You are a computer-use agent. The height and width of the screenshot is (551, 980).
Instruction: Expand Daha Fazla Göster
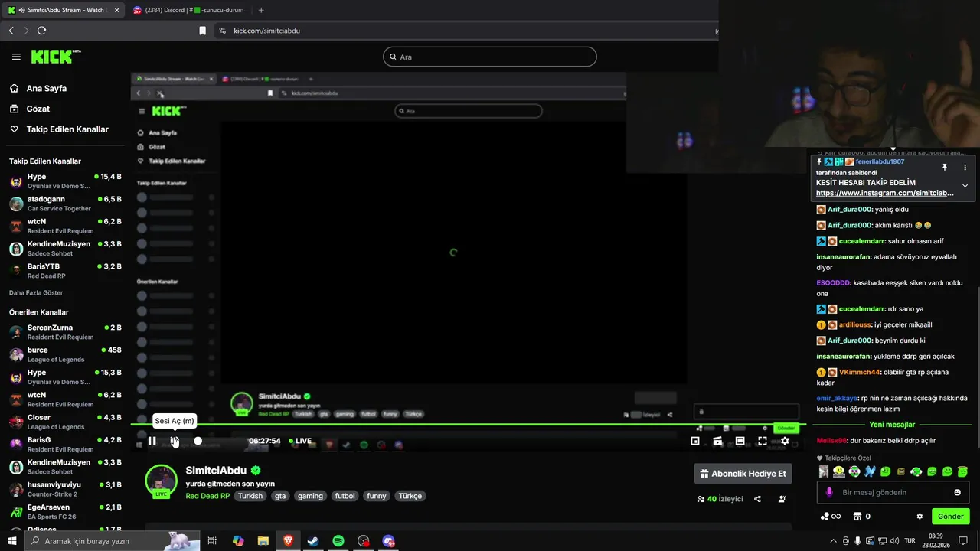coord(36,292)
